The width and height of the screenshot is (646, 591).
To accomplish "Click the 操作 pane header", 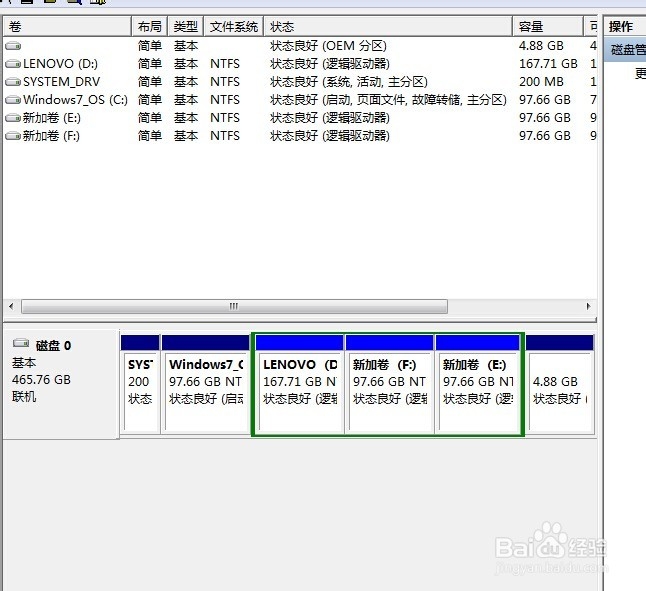I will point(625,27).
